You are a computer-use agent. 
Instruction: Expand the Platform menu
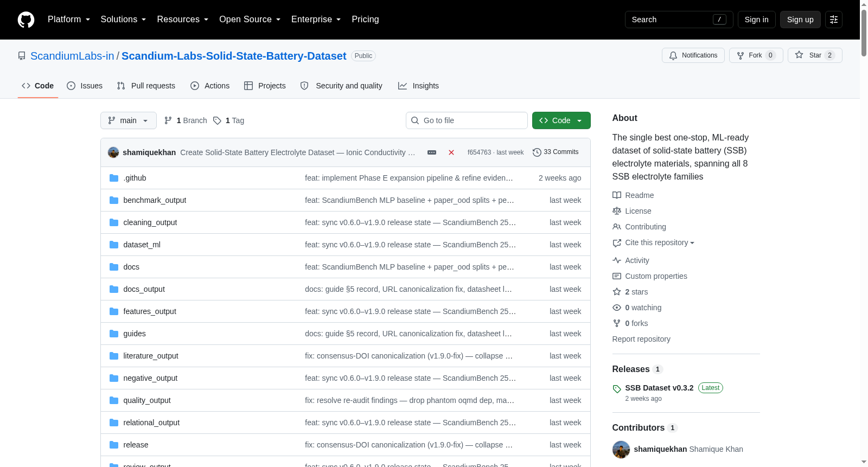[69, 20]
